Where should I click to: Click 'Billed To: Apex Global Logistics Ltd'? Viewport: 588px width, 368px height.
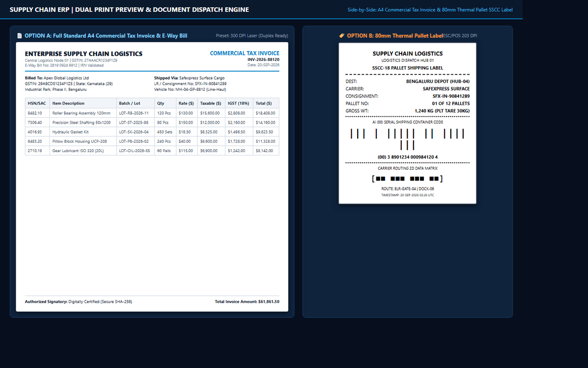[57, 78]
